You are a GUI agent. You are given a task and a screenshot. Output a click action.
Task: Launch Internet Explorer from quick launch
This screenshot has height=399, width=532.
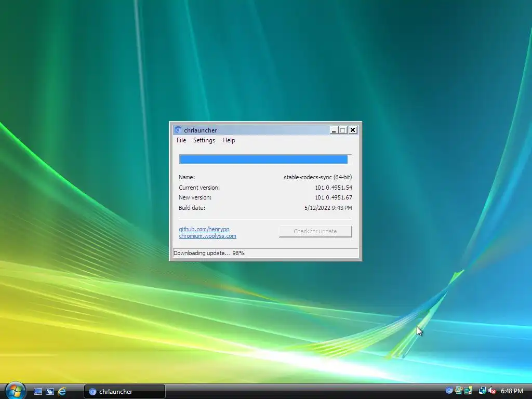(x=62, y=391)
